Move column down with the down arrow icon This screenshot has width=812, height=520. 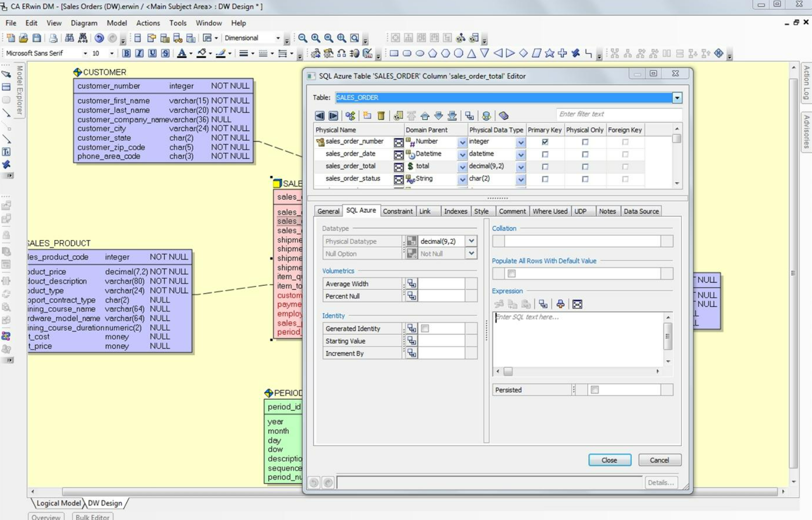[x=438, y=116]
